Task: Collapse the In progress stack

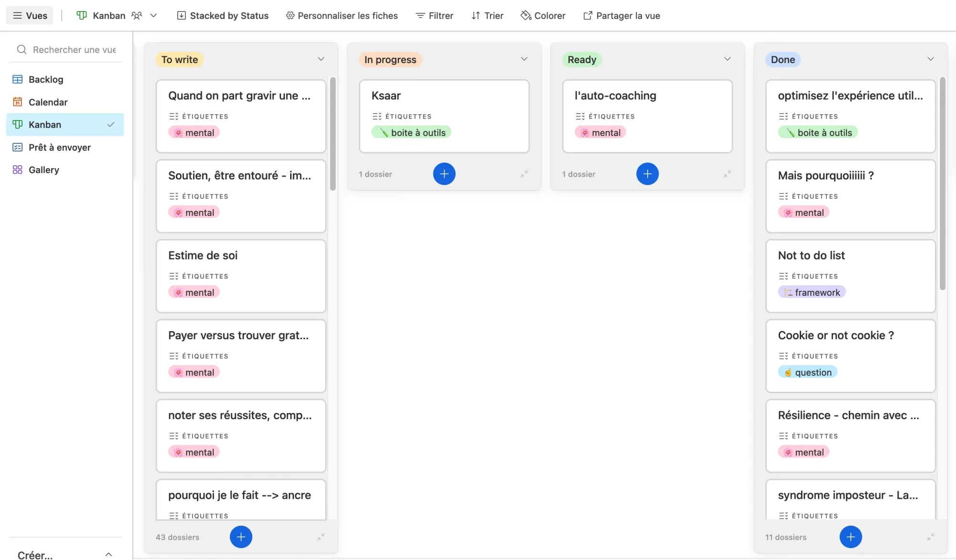Action: coord(524,174)
